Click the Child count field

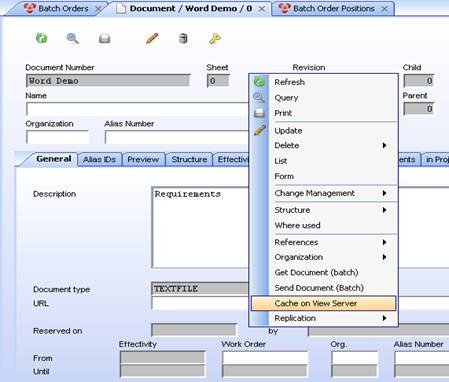(419, 81)
